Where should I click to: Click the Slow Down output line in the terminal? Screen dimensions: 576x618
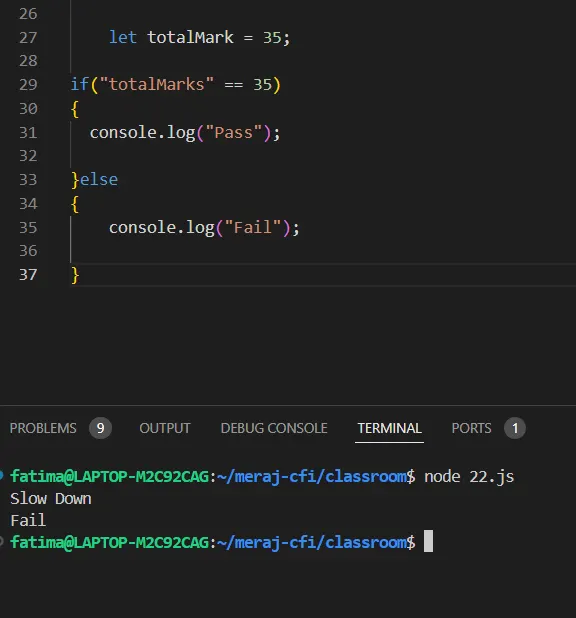coord(51,499)
